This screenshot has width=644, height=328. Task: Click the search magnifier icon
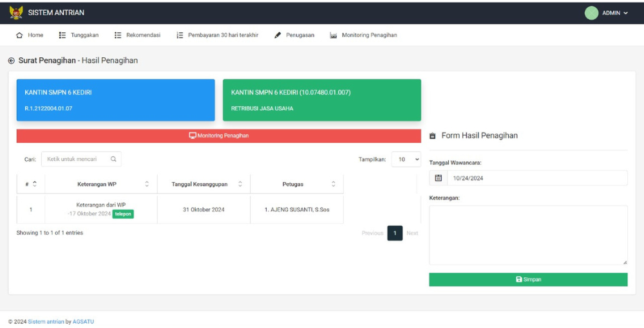click(113, 159)
